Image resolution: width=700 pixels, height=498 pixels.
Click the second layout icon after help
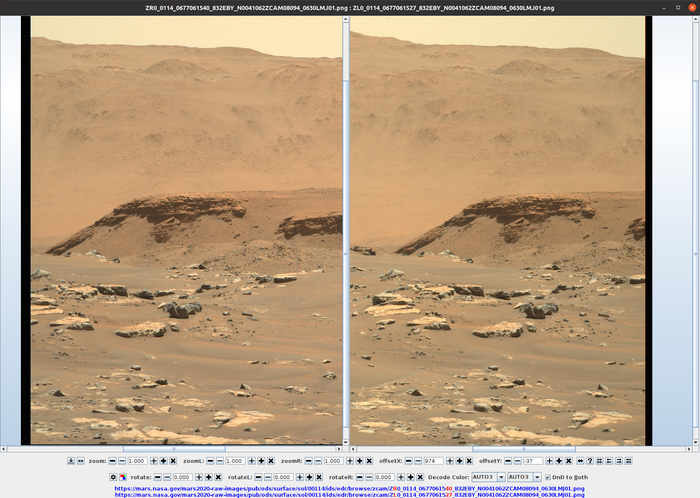pos(609,461)
